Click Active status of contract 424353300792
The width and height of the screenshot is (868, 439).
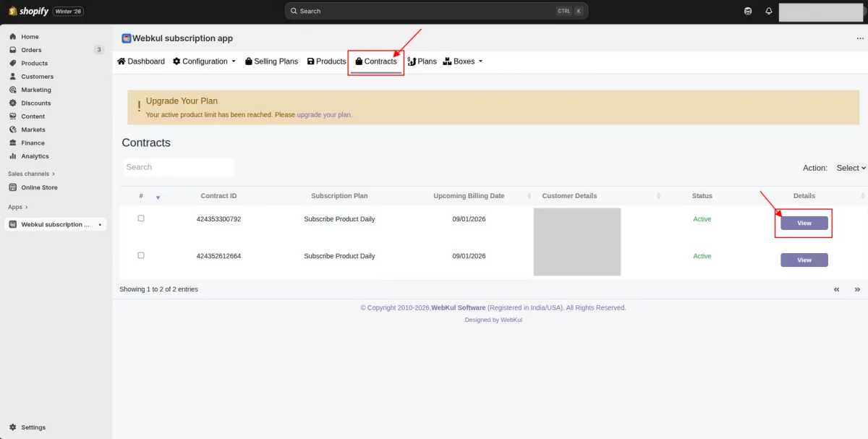(x=702, y=218)
